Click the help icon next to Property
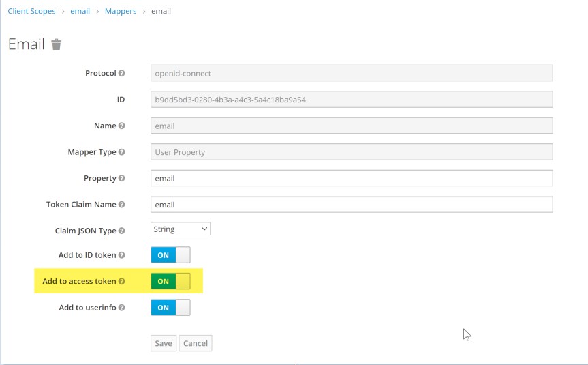 tap(122, 178)
